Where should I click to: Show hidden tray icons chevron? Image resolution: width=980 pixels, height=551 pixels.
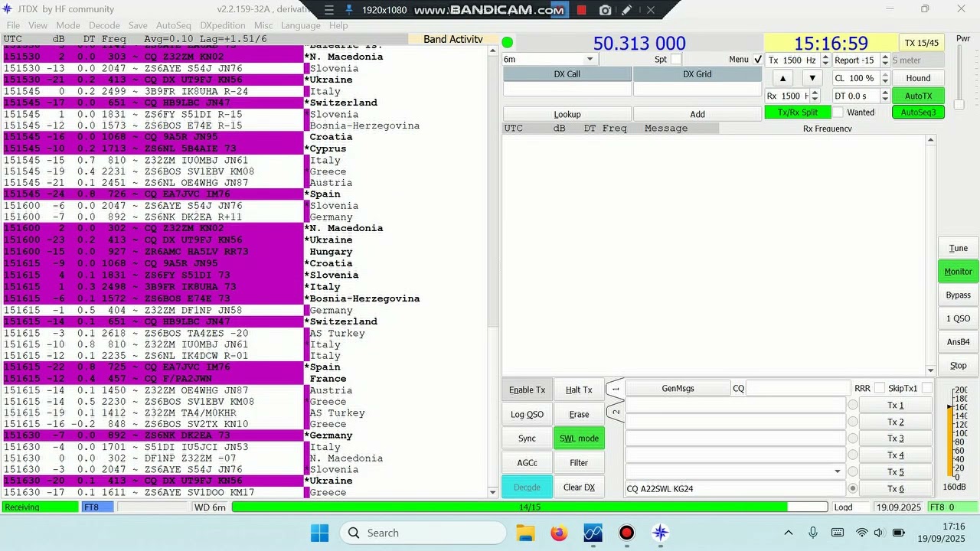(x=789, y=533)
